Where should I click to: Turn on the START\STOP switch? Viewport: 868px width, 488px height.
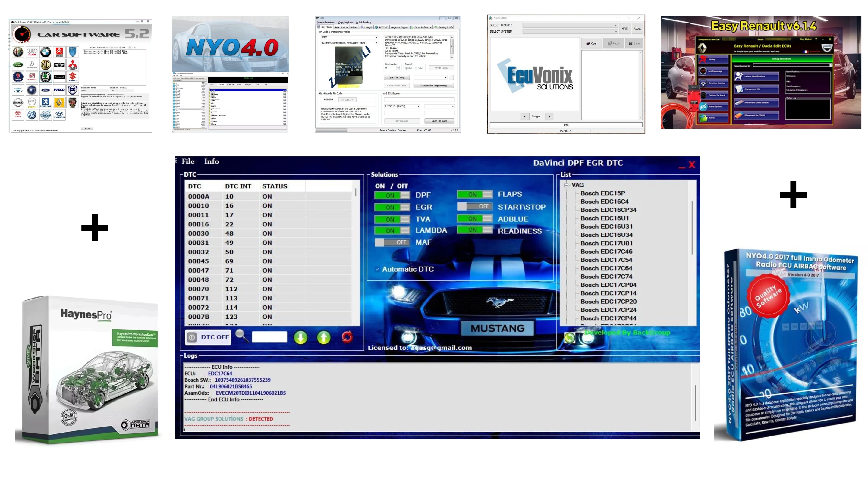(x=474, y=206)
